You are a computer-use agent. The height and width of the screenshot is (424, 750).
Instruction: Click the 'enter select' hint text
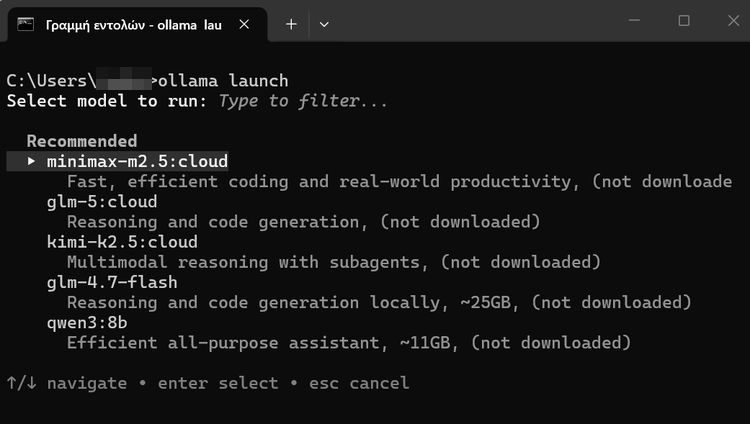[218, 383]
